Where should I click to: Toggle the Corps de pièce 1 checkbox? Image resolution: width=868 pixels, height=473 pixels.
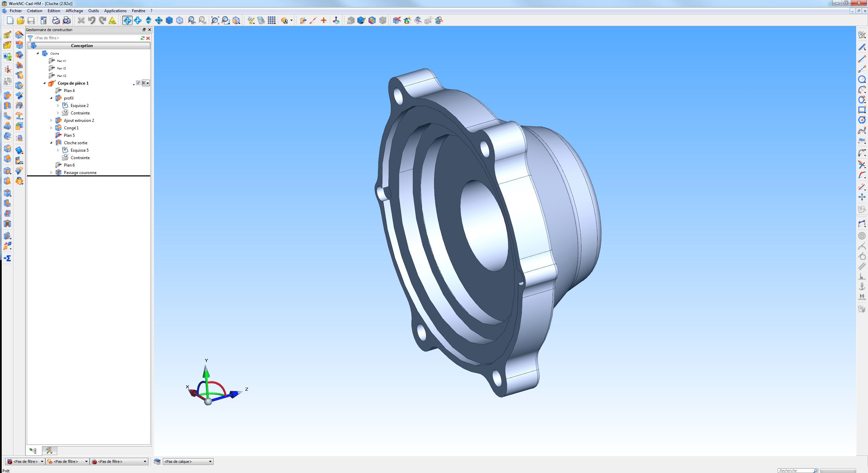point(138,83)
